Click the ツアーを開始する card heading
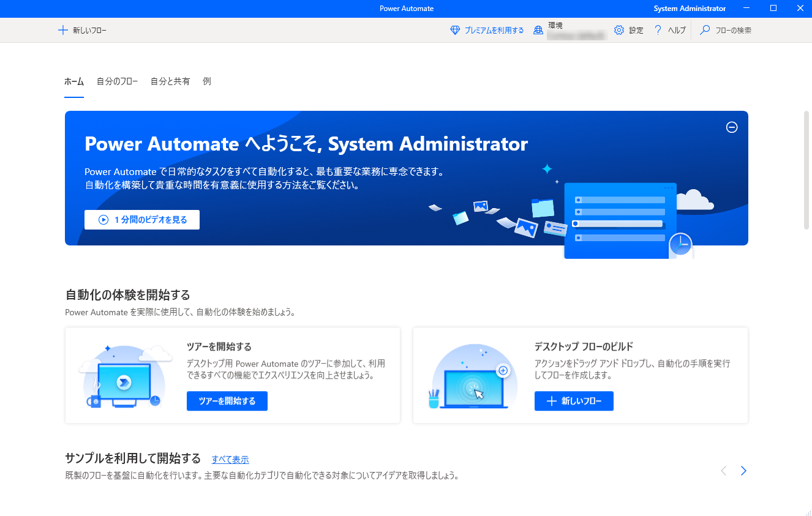 [219, 346]
